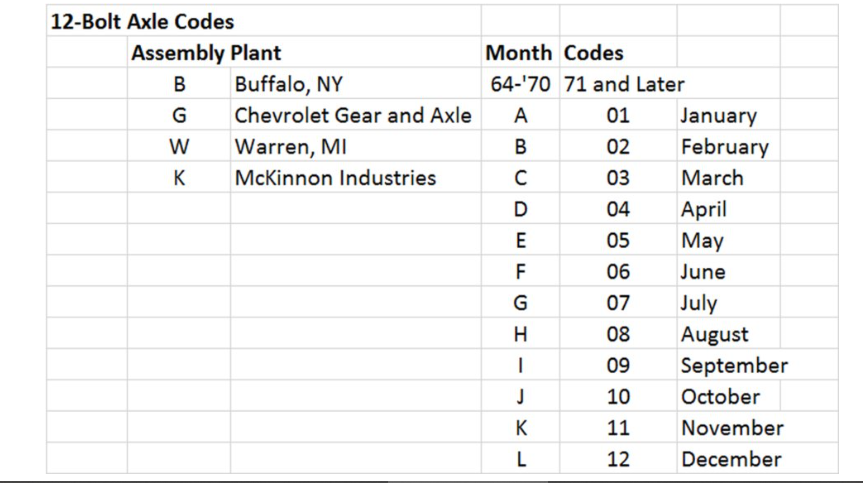
Task: Select the 'Month' header cell
Action: (520, 53)
